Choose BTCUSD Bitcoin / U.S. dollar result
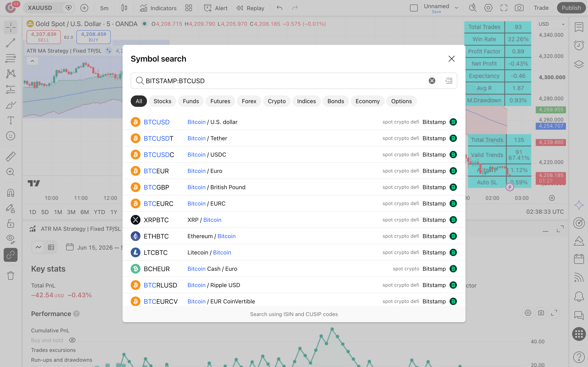The width and height of the screenshot is (588, 367). 294,122
